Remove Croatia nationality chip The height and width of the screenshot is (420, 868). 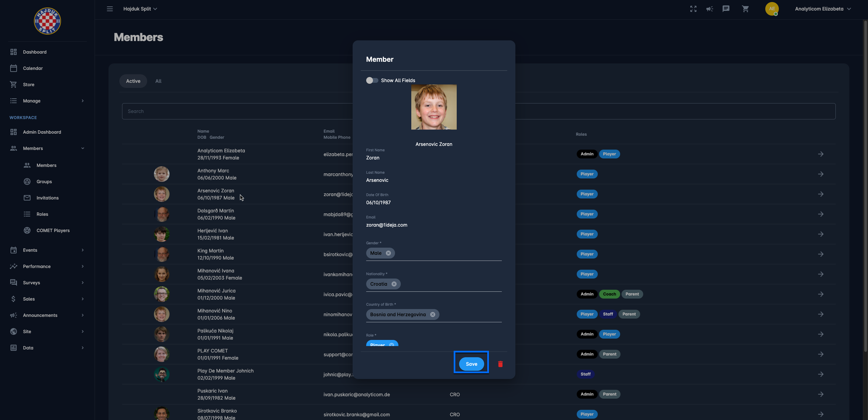[x=394, y=284]
